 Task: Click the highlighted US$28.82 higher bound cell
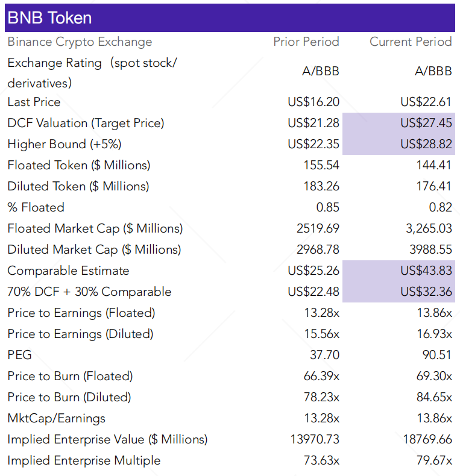click(399, 144)
